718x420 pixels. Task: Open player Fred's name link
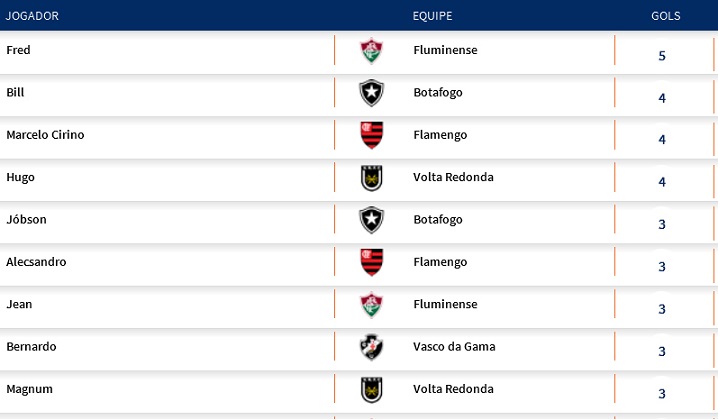point(18,50)
